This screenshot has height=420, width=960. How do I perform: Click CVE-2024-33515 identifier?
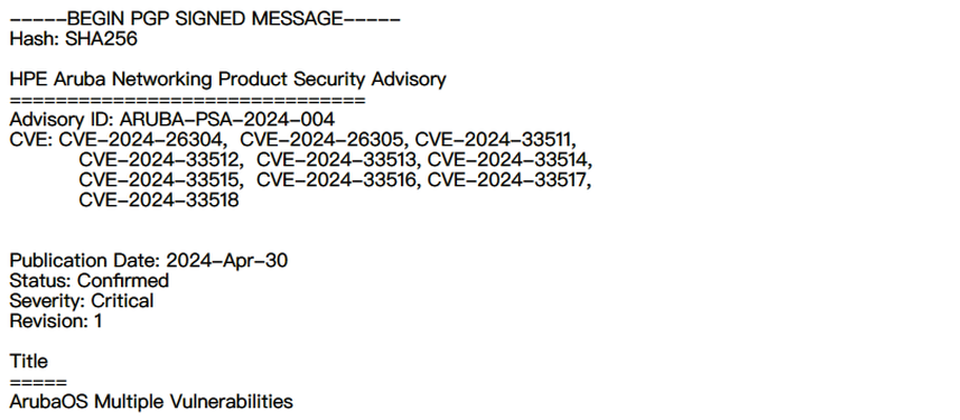pos(160,180)
